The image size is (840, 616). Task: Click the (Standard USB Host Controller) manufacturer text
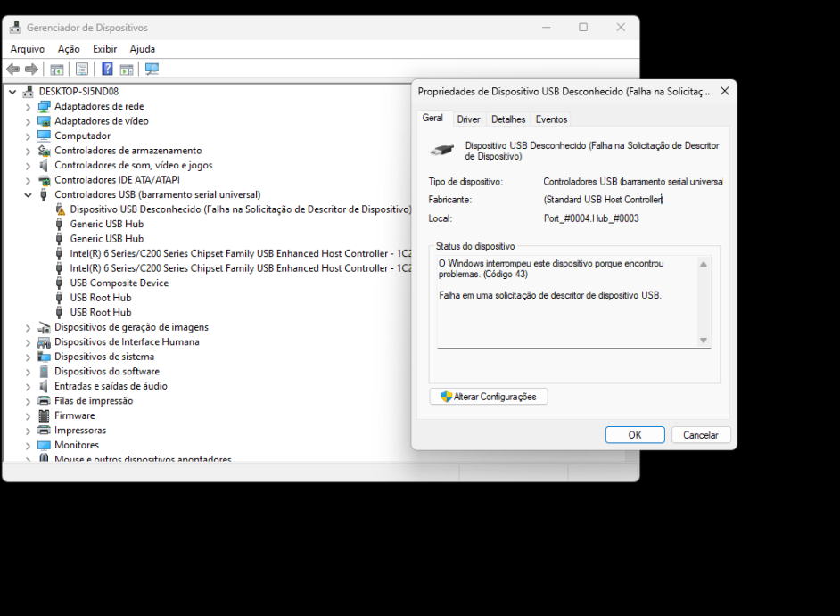[x=603, y=200]
